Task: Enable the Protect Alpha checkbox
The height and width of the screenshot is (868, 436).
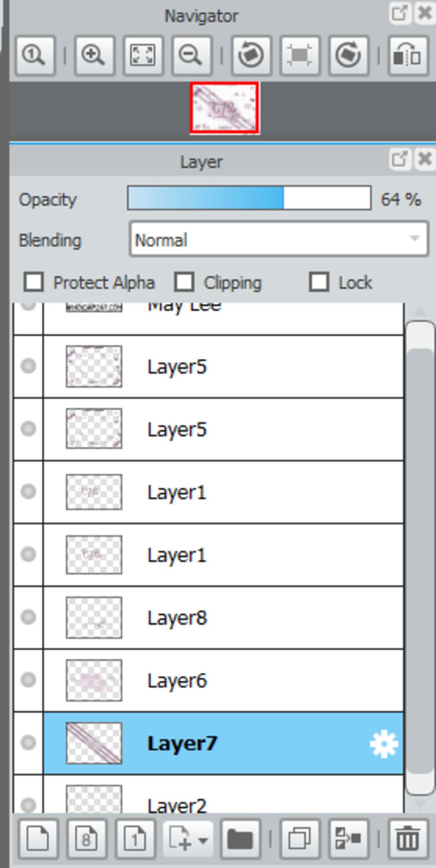Action: 34,282
